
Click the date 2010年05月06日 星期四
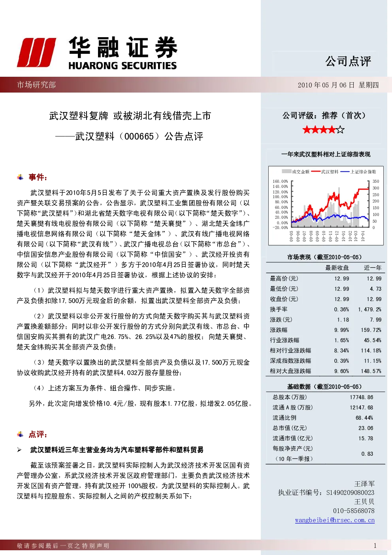[338, 85]
